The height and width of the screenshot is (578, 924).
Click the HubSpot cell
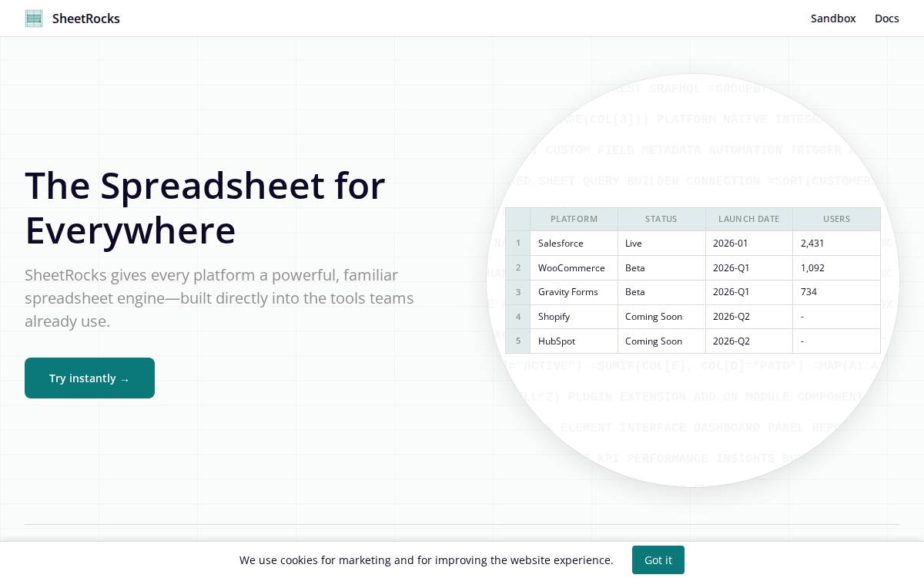point(574,341)
